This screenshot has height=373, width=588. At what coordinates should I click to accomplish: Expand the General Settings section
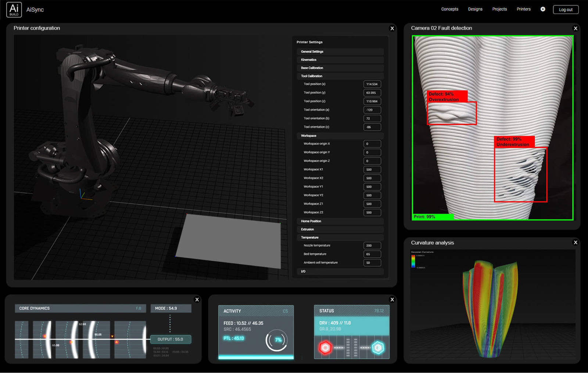[x=340, y=51]
